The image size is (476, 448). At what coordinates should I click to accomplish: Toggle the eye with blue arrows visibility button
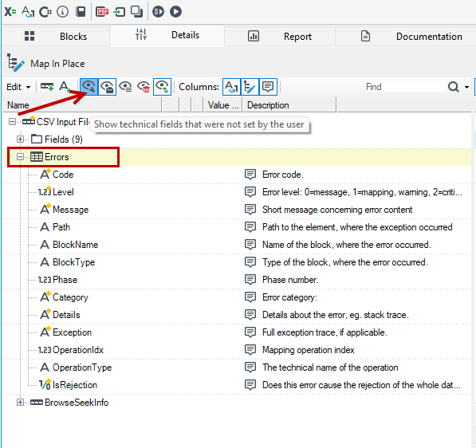pos(163,87)
